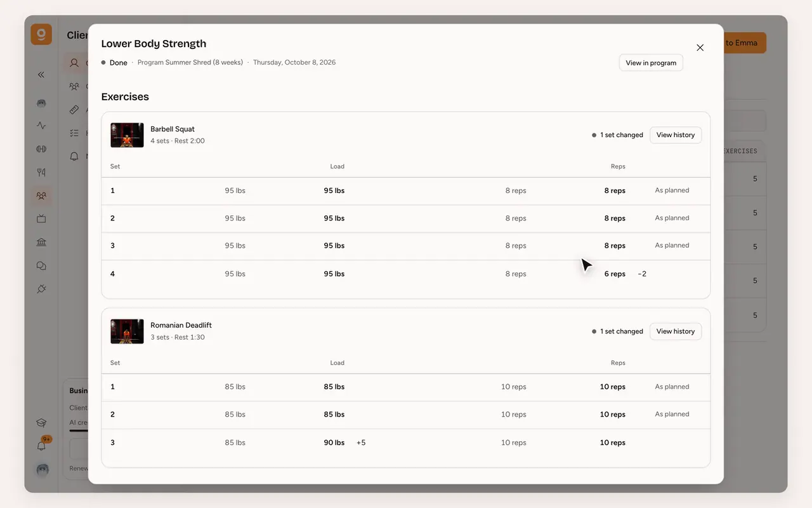Open the Barbell Squat video thumbnail
812x508 pixels.
pyautogui.click(x=127, y=135)
